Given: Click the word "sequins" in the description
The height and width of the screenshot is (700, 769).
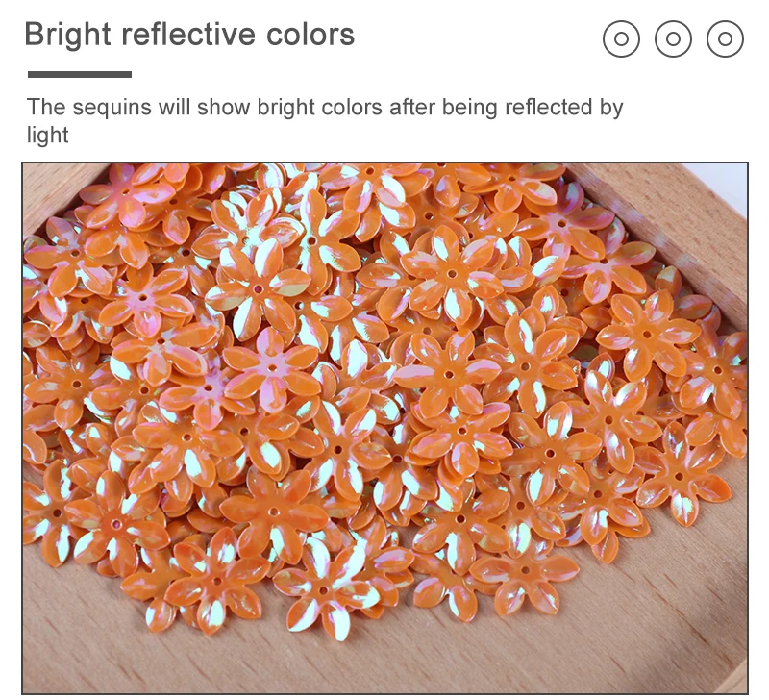Looking at the screenshot, I should (112, 108).
